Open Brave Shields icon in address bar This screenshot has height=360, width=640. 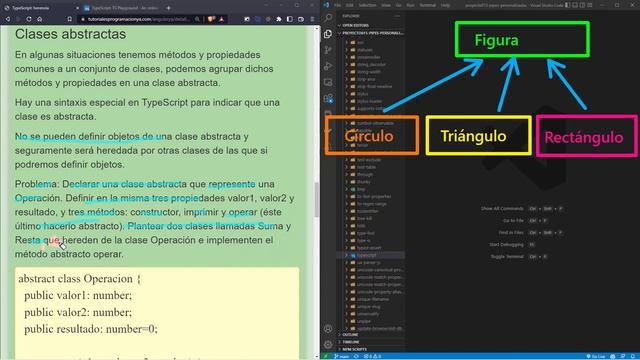point(211,19)
